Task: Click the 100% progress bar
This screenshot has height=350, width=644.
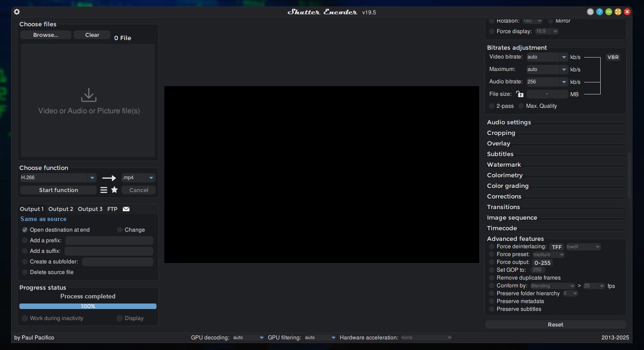Action: [88, 306]
